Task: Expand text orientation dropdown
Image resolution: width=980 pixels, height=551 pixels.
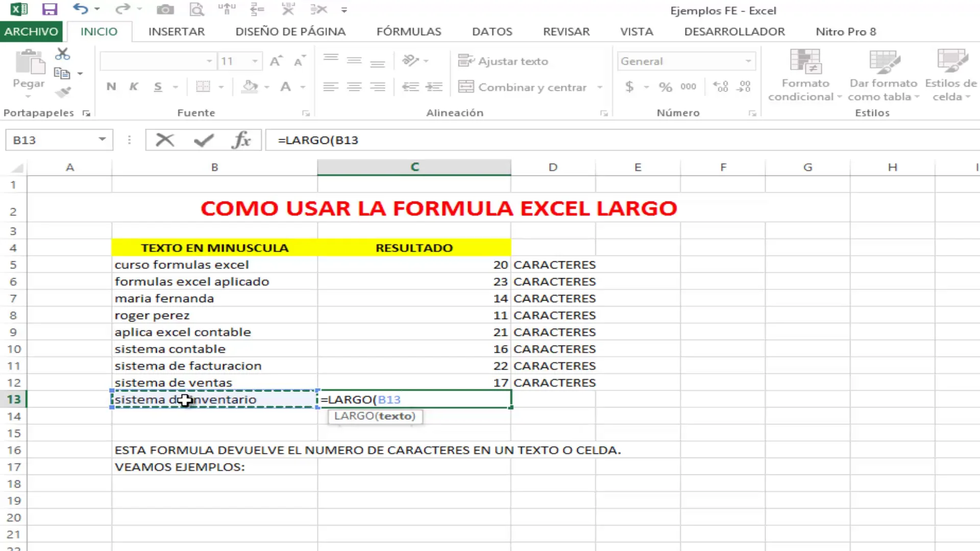Action: click(x=426, y=61)
